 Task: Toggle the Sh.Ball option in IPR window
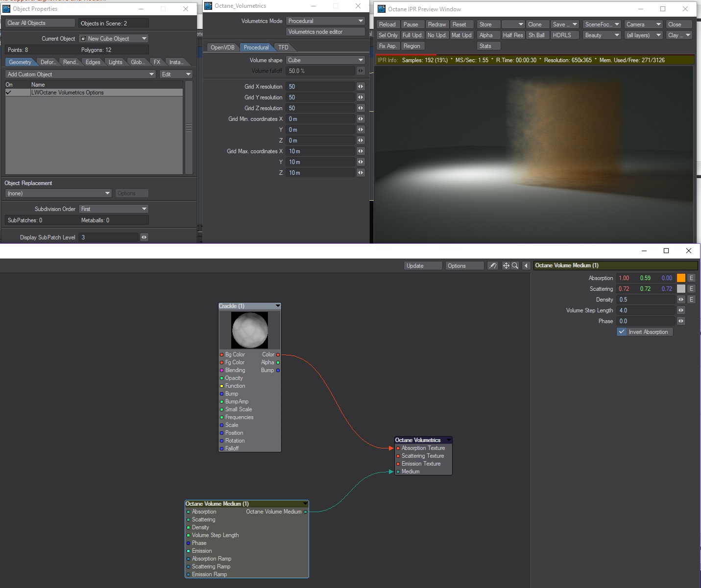(536, 35)
